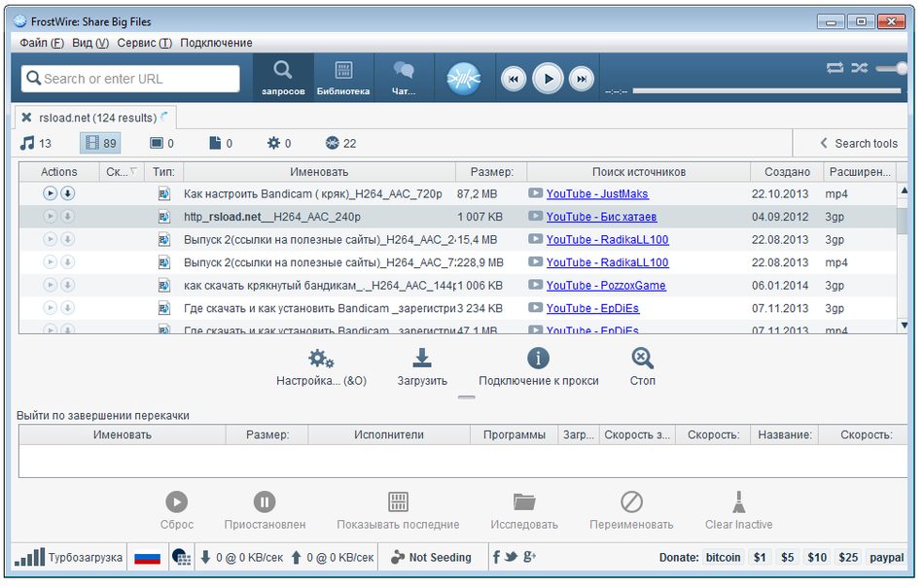Click the Загрузить download button
Viewport: 924px width, 587px height.
point(421,366)
